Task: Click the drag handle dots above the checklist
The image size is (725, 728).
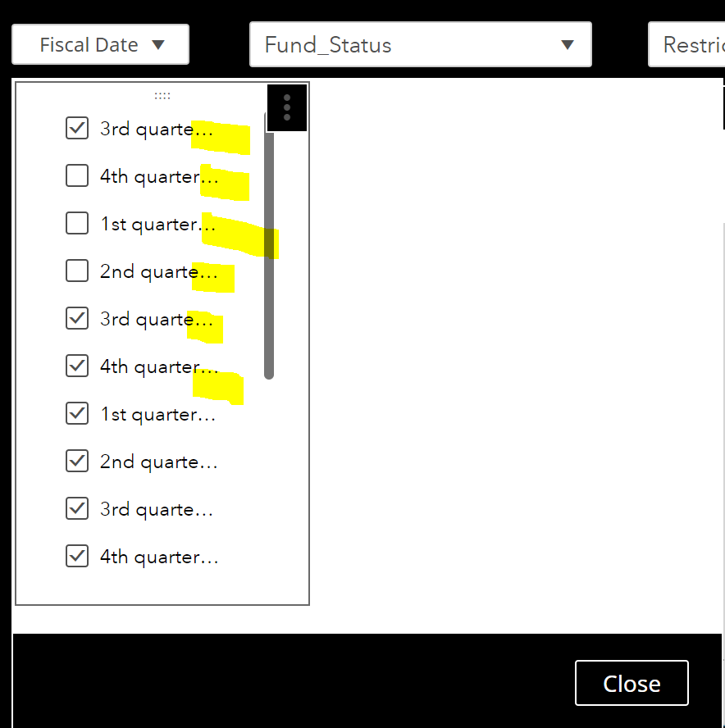Action: click(162, 94)
